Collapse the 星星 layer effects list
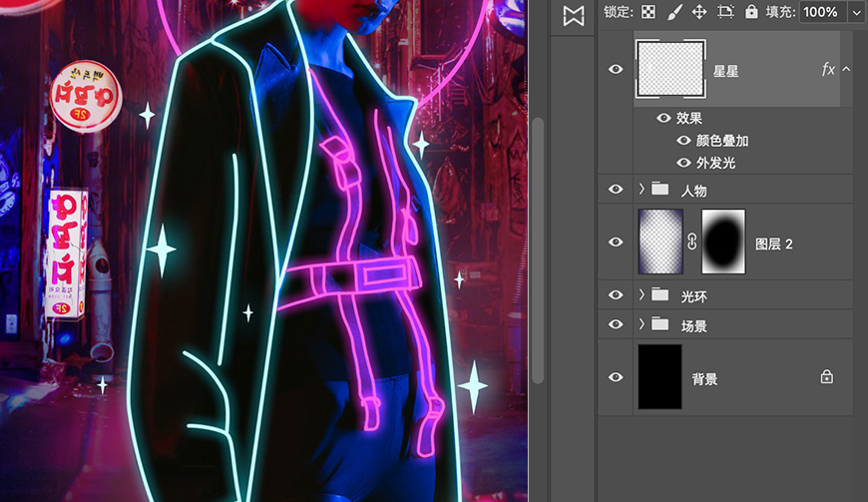 (846, 70)
